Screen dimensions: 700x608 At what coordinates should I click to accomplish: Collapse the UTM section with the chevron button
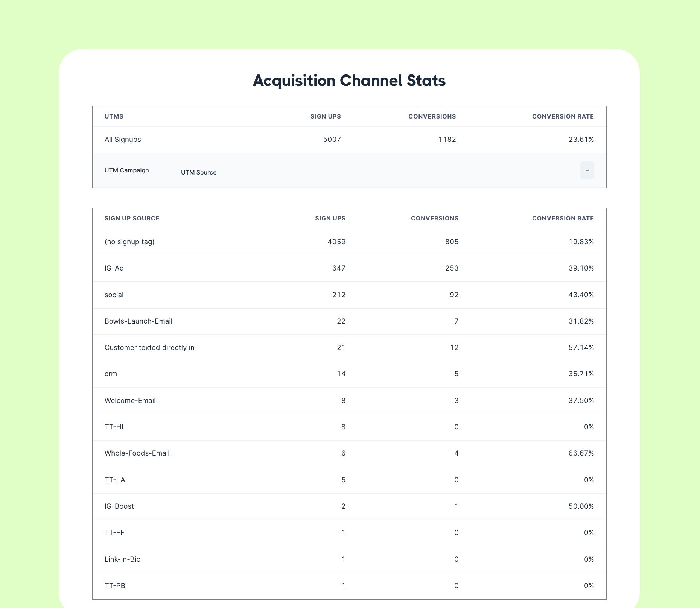point(587,170)
